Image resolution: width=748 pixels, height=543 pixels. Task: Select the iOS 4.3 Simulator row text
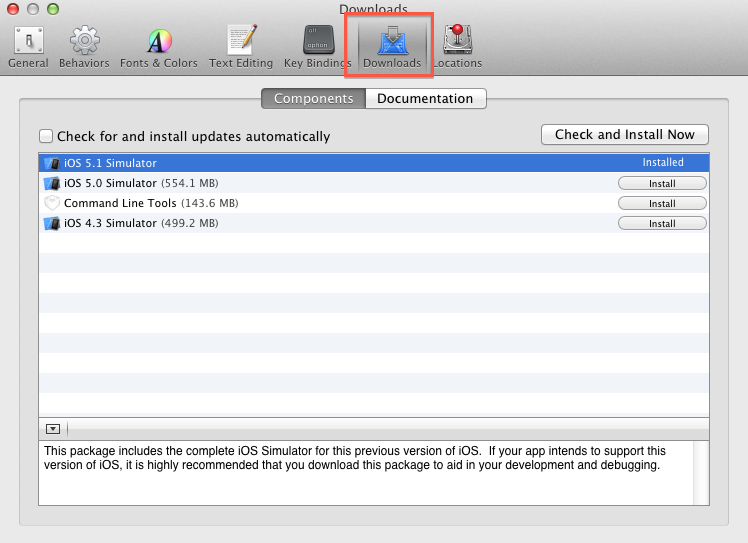pyautogui.click(x=110, y=223)
